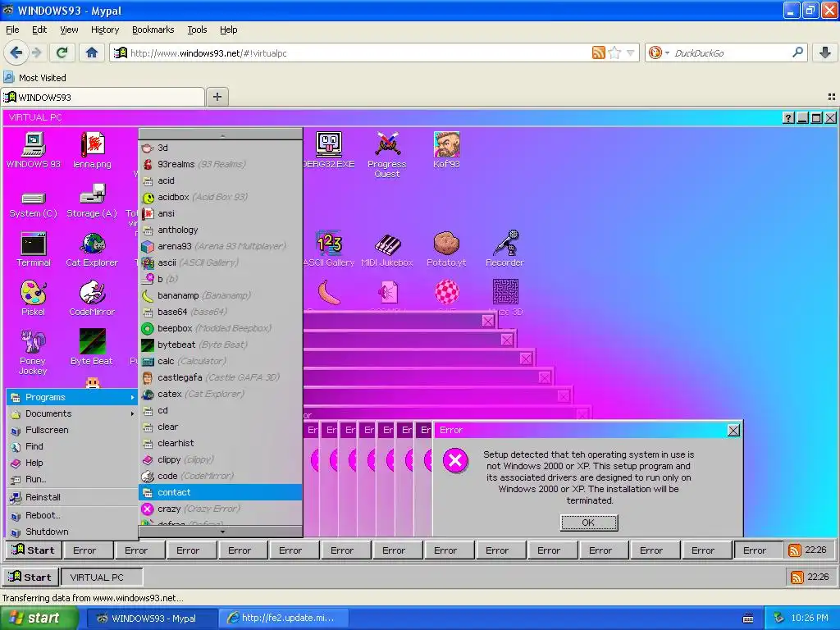Click Most Visited bookmarks folder

point(35,78)
